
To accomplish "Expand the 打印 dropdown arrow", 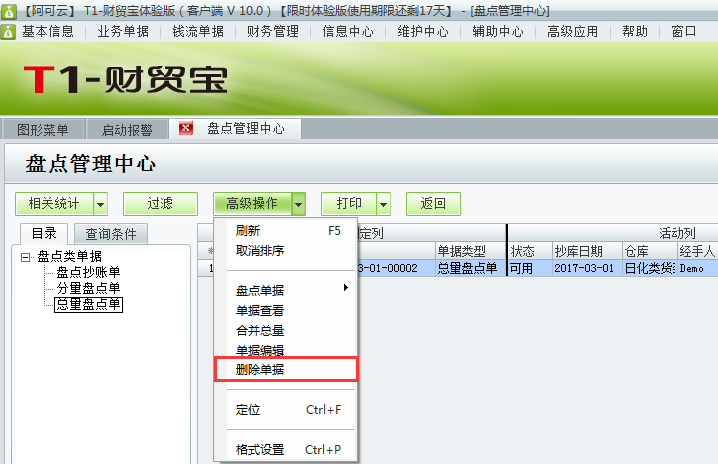I will click(384, 204).
